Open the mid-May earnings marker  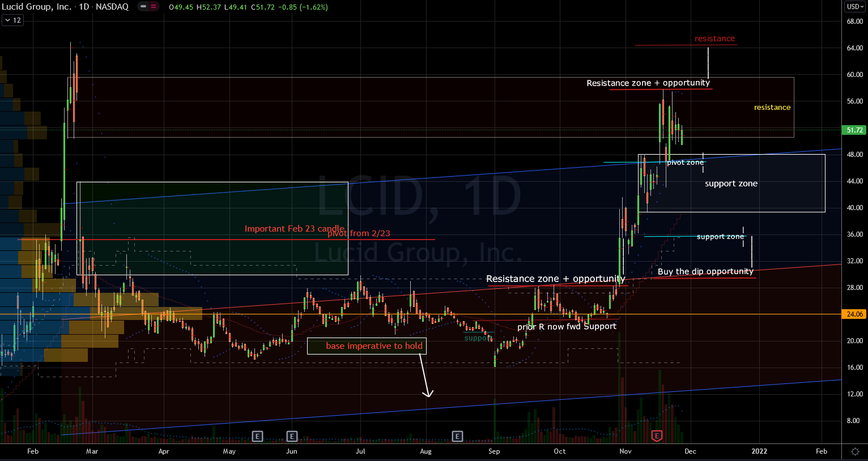[x=257, y=436]
